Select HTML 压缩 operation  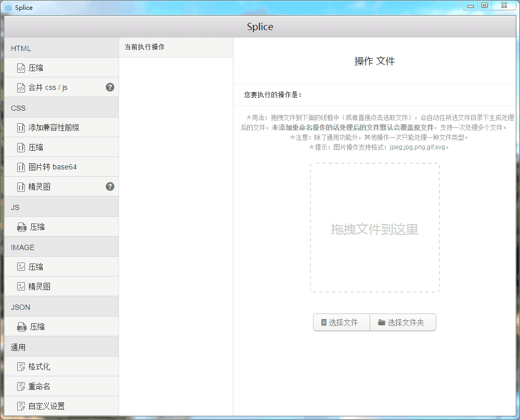click(x=62, y=68)
